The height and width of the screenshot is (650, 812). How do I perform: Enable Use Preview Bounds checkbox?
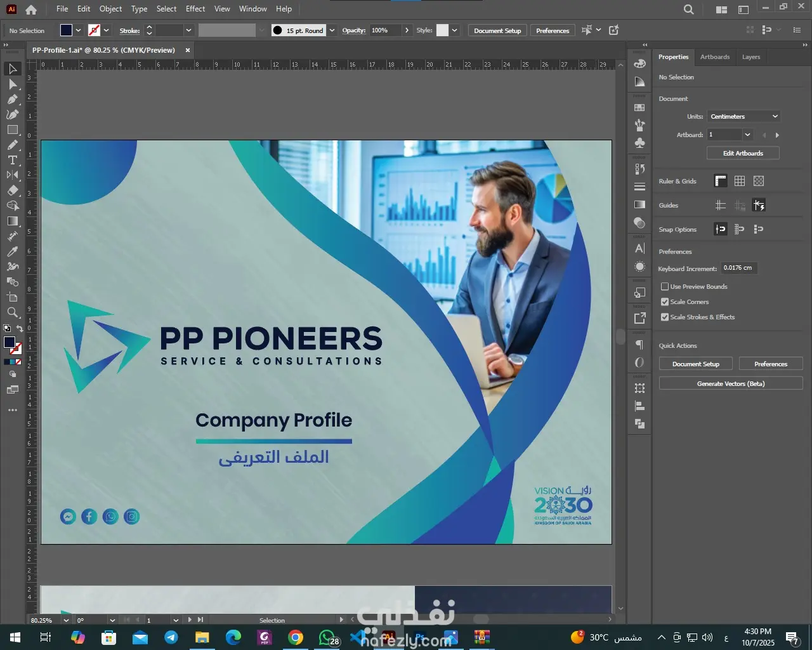tap(665, 287)
